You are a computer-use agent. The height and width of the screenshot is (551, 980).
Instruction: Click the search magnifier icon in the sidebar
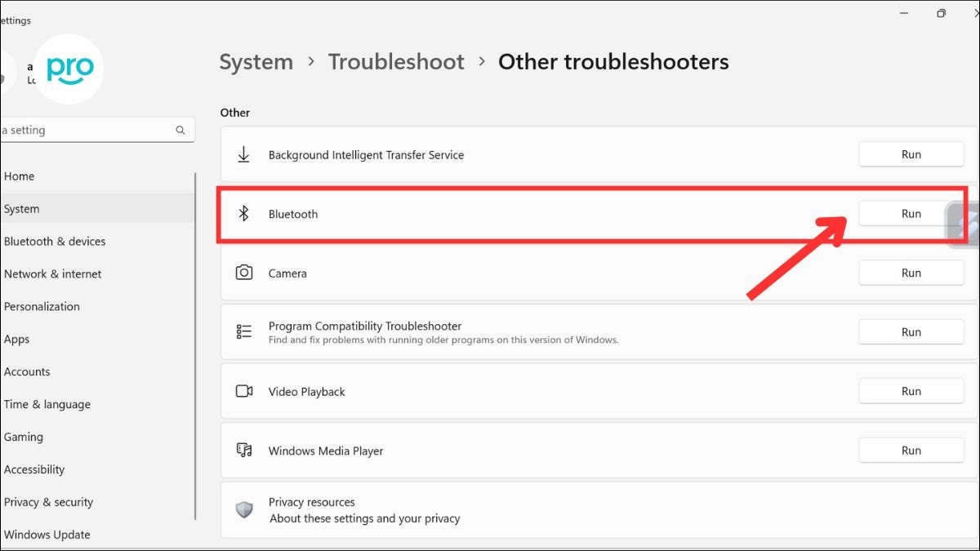[180, 130]
